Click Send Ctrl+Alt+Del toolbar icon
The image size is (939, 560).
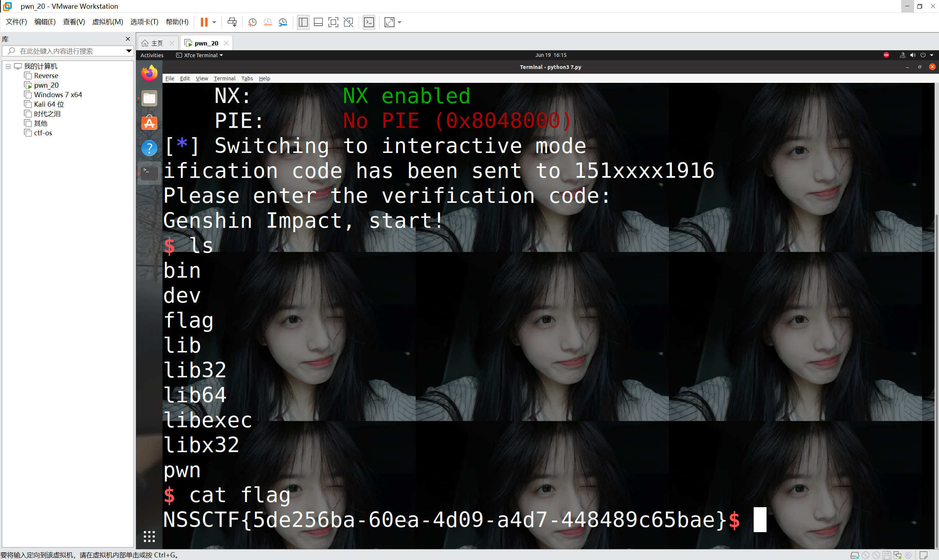coord(232,22)
